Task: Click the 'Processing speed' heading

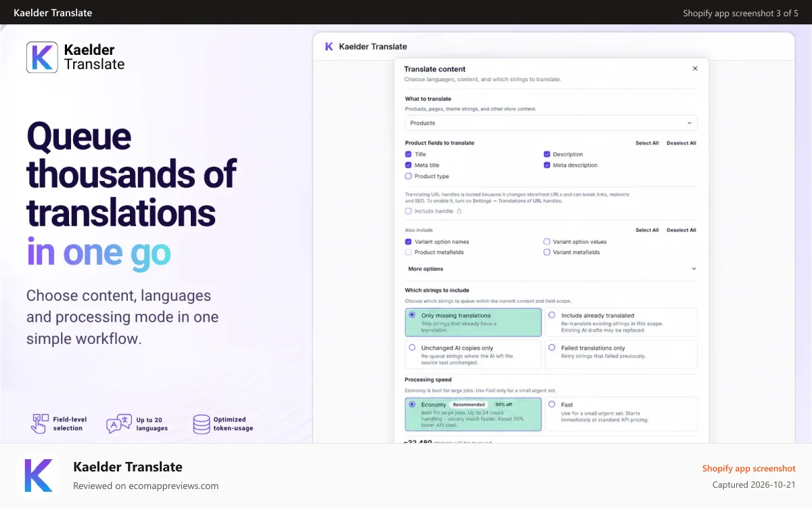Action: click(x=428, y=380)
